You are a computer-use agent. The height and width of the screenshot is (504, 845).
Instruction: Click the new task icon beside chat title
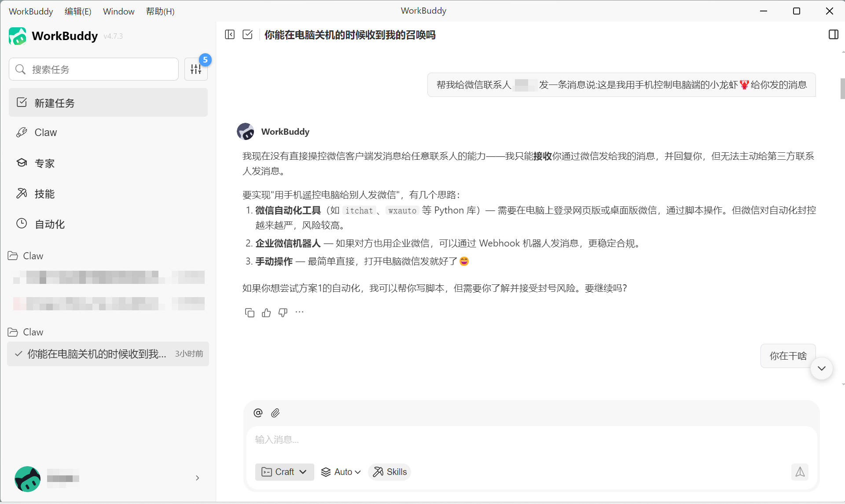(248, 34)
